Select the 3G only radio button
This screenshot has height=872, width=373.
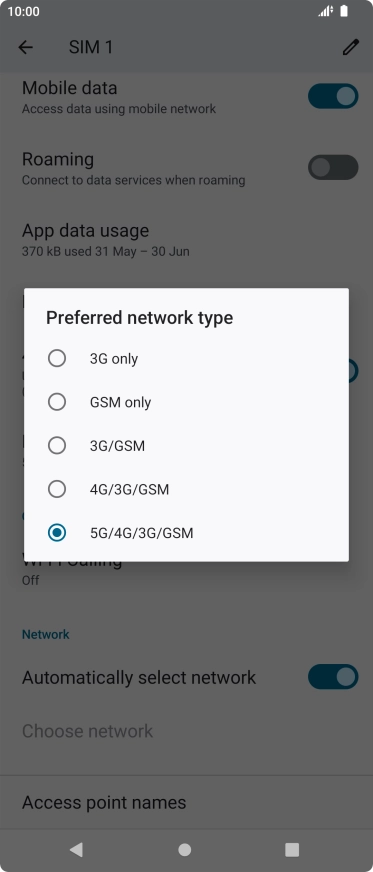[x=57, y=358]
